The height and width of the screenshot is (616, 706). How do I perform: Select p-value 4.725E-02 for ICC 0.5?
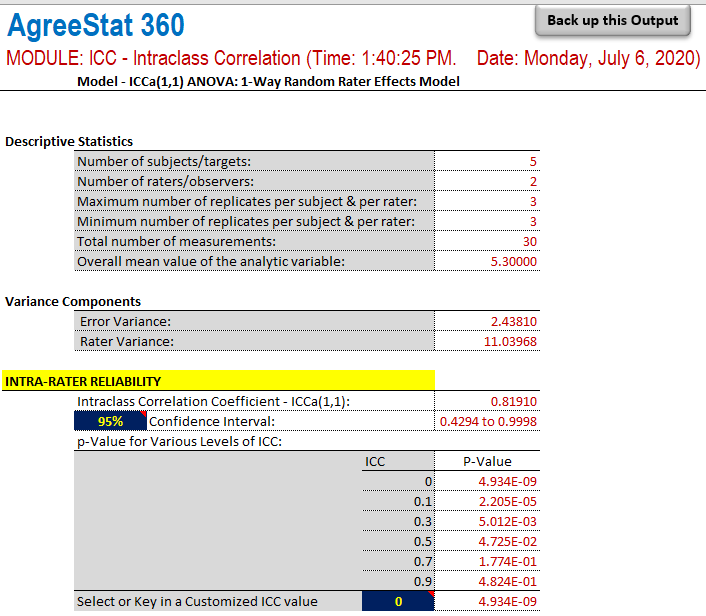point(507,542)
